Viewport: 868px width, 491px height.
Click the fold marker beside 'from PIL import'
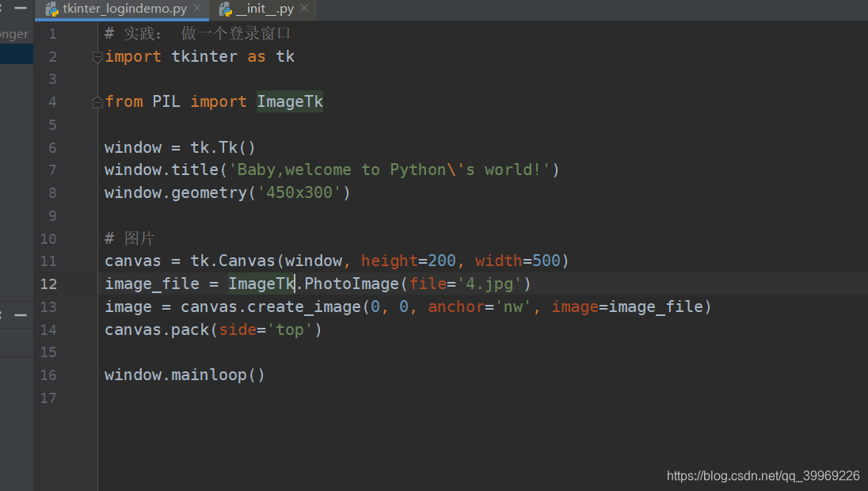click(96, 101)
